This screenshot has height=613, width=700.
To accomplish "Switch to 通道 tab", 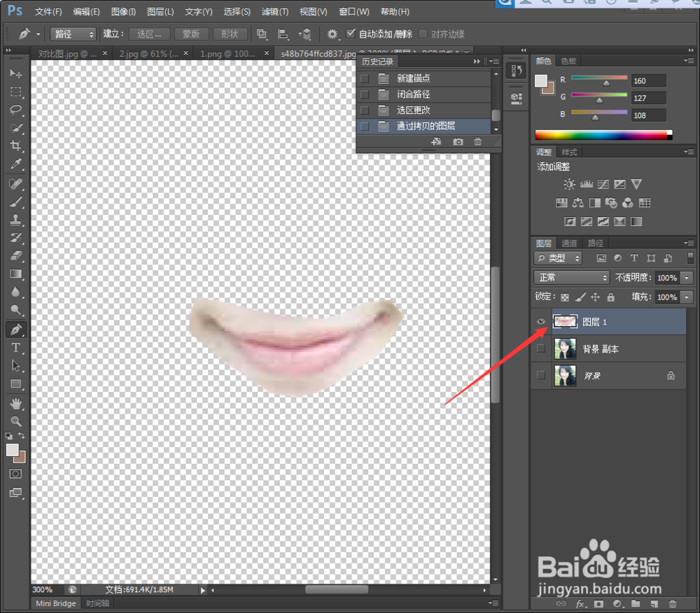I will 569,243.
